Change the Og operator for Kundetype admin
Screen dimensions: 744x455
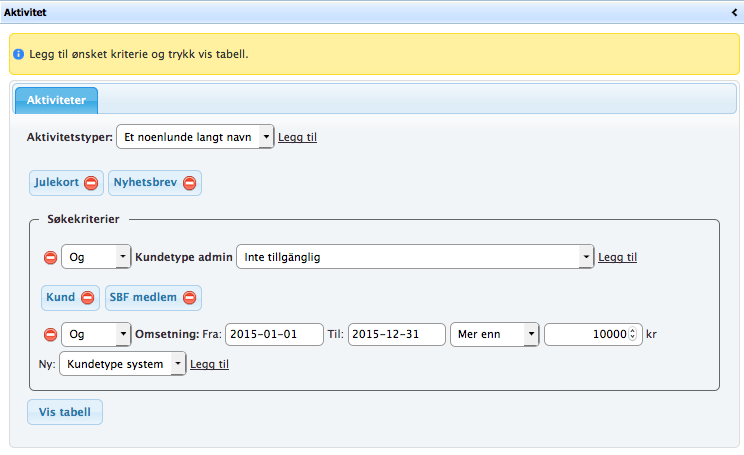(x=96, y=258)
